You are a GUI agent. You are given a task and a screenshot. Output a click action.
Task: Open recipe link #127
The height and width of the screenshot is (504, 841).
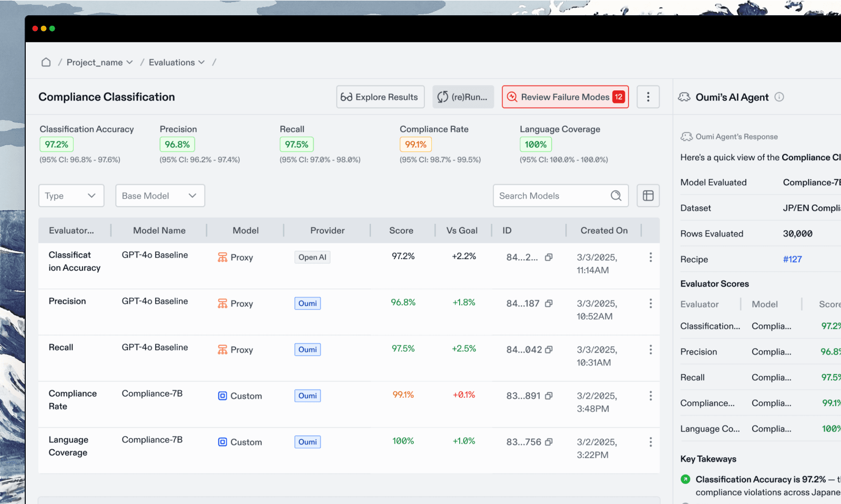[x=792, y=259]
